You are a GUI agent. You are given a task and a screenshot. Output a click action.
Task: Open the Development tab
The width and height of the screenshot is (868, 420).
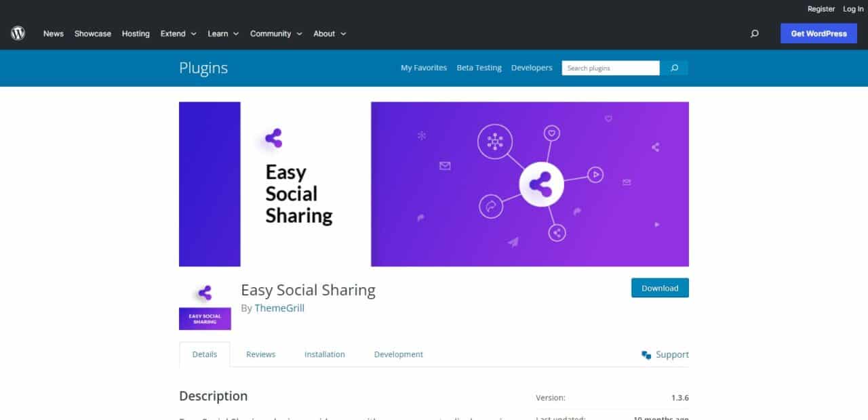click(x=399, y=354)
